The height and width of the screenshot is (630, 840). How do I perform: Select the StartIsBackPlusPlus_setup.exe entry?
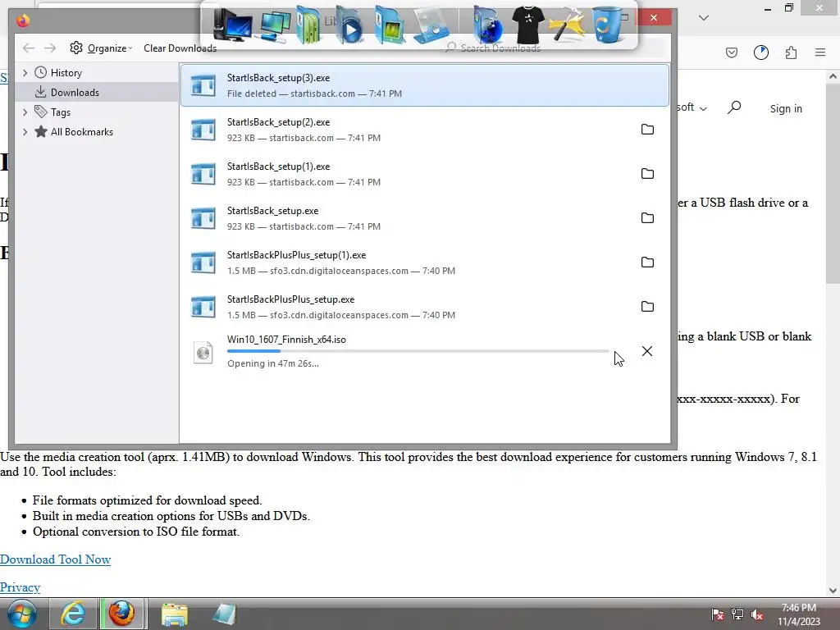(x=425, y=307)
